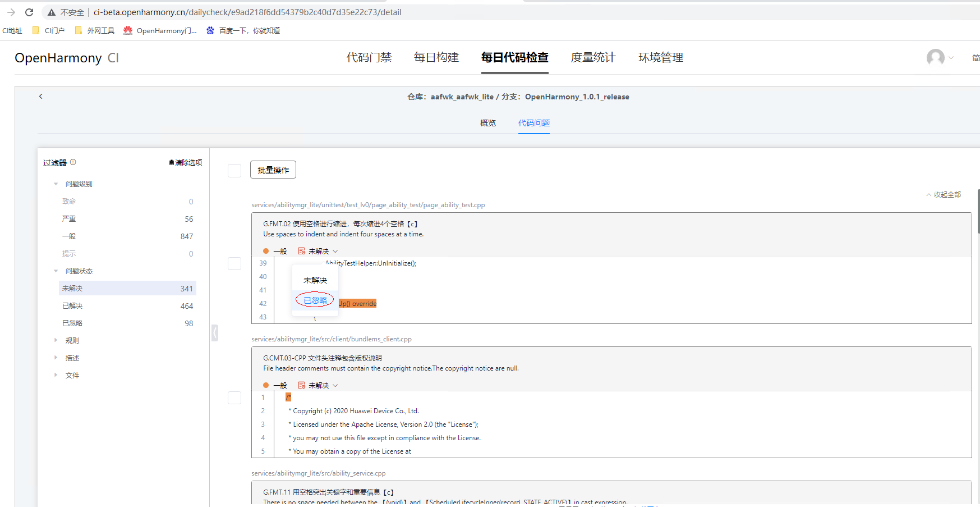
Task: Click orange severity dot in G.CMT.03 issue
Action: 266,385
